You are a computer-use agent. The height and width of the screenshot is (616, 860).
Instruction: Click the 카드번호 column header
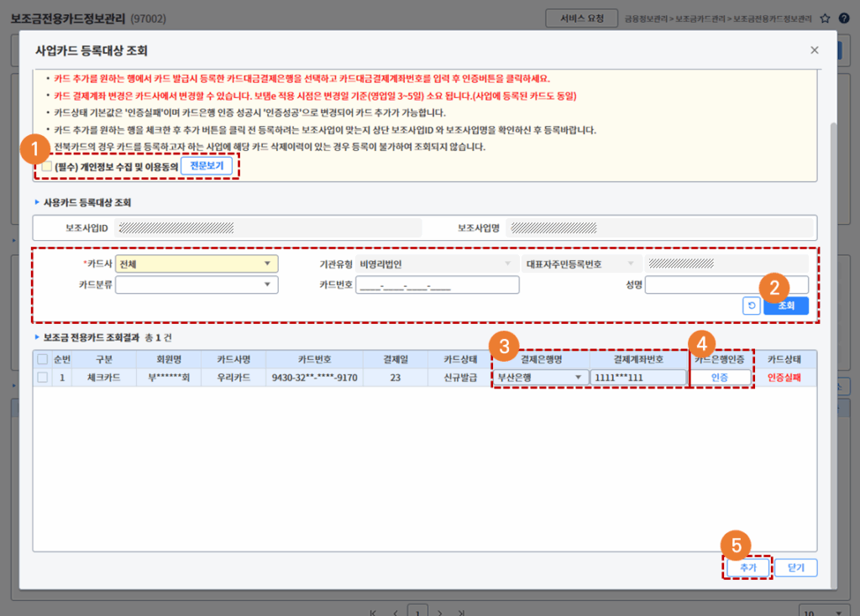pyautogui.click(x=314, y=359)
